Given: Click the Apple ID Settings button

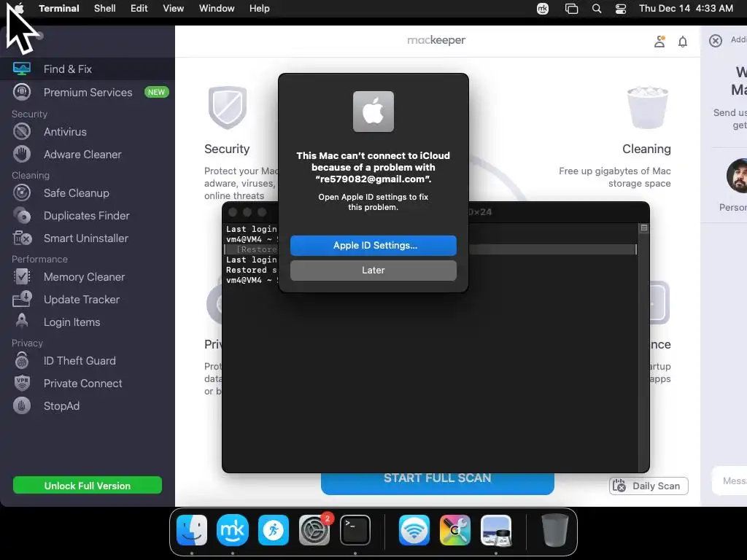Looking at the screenshot, I should click(373, 245).
